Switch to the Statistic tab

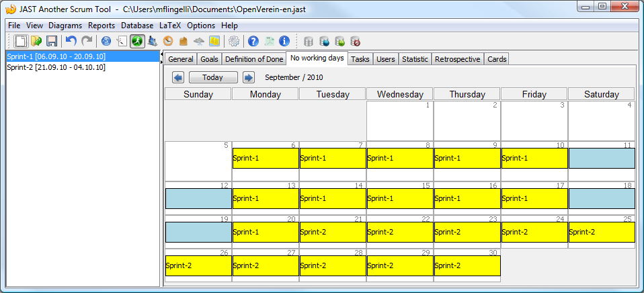414,59
